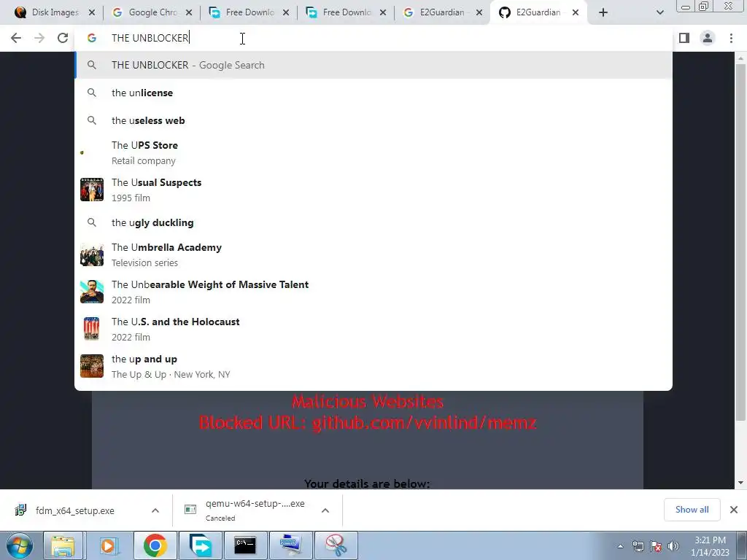The image size is (747, 560).
Task: Select the ugly duckling suggestion
Action: point(373,222)
